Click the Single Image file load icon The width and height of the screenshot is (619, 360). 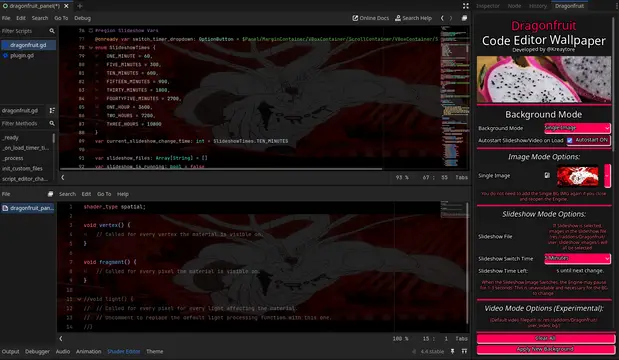pos(547,175)
